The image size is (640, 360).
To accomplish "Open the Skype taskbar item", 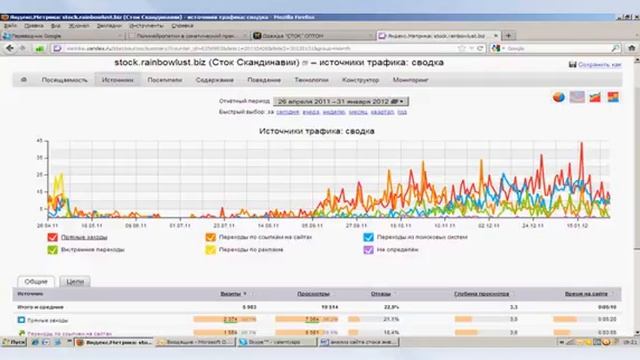I will pos(277,342).
